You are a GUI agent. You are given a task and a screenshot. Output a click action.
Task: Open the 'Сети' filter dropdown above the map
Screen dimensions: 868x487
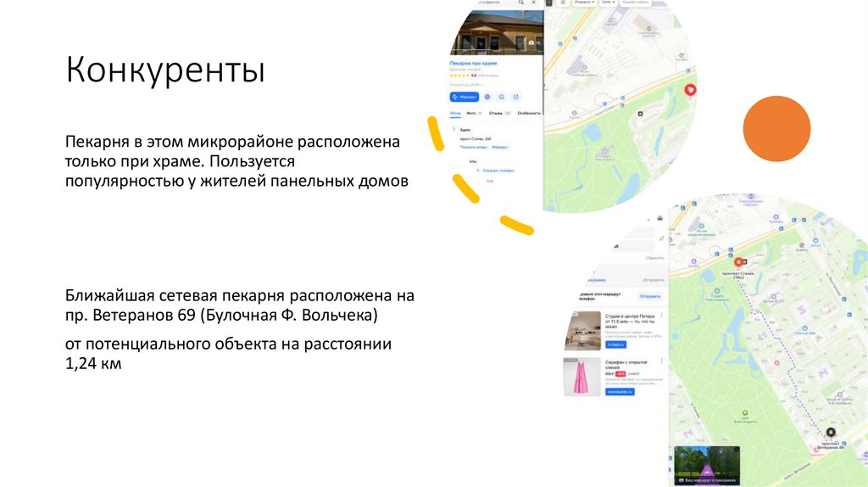click(608, 3)
